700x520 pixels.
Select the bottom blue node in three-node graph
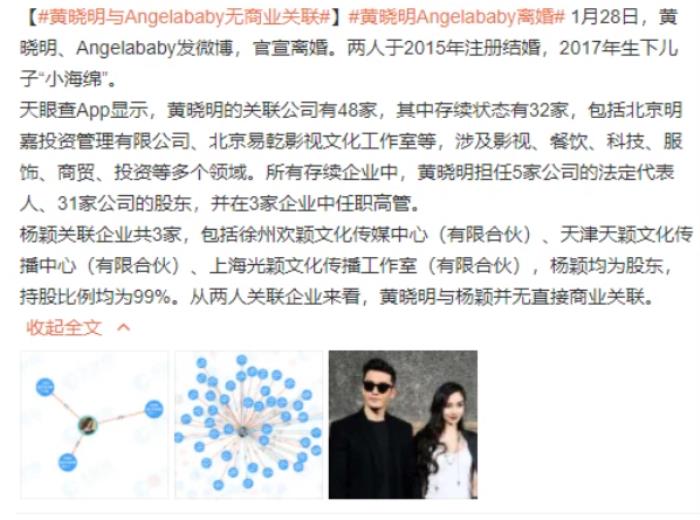pos(67,462)
